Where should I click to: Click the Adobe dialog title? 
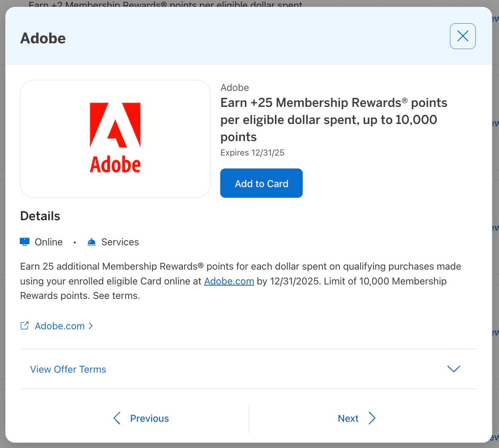43,38
